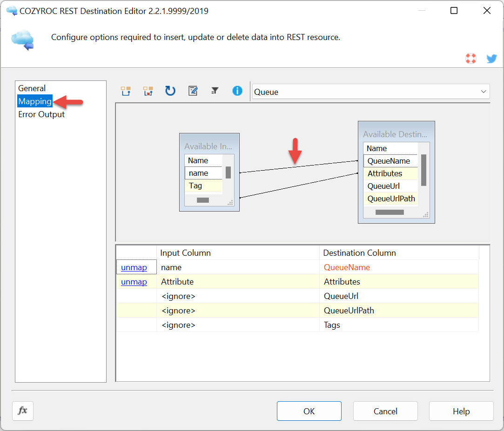Open the fx expression editor button
This screenshot has height=431, width=504.
[x=23, y=411]
